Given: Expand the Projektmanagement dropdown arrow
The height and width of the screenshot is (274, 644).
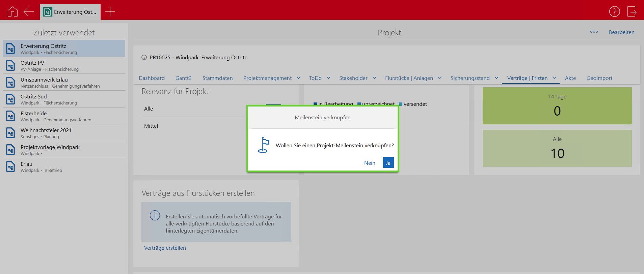Looking at the screenshot, I should tap(298, 78).
